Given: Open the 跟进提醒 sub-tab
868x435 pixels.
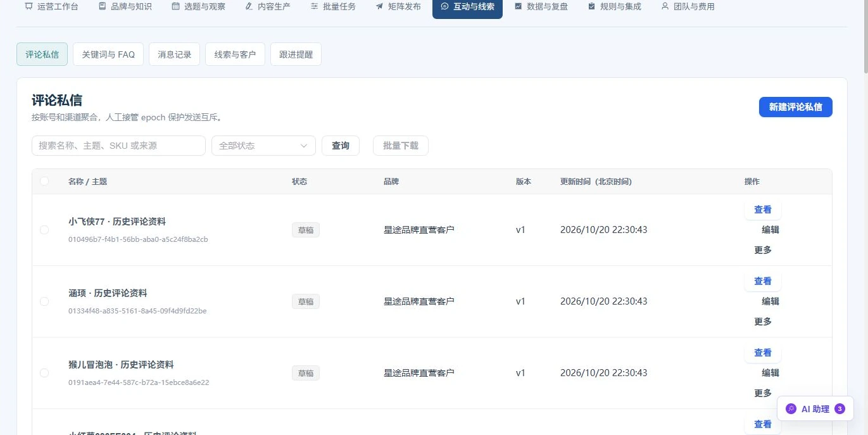Looking at the screenshot, I should 296,54.
